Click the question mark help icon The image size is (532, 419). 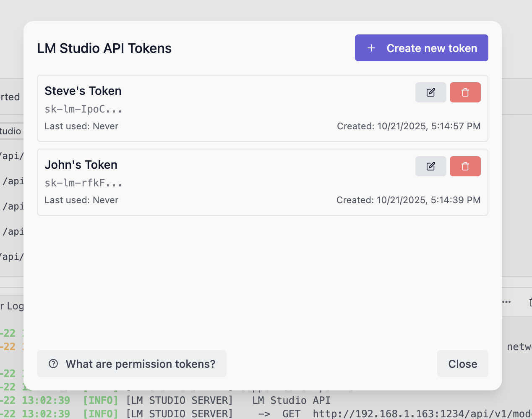point(53,364)
